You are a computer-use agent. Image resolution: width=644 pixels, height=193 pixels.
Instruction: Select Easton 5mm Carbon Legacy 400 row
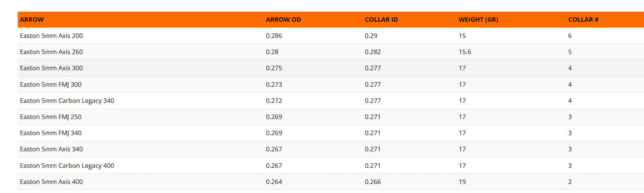pyautogui.click(x=331, y=166)
